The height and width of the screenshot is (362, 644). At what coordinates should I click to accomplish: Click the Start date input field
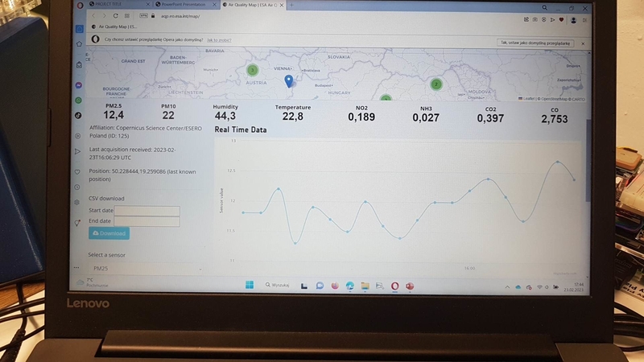click(x=146, y=211)
